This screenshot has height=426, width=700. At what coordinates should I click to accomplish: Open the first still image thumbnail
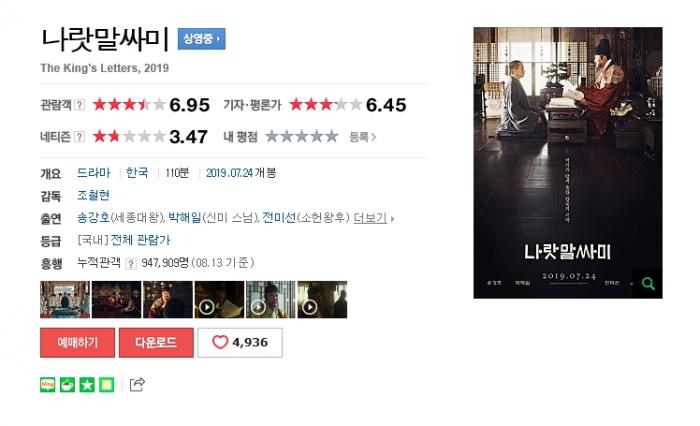pyautogui.click(x=65, y=300)
